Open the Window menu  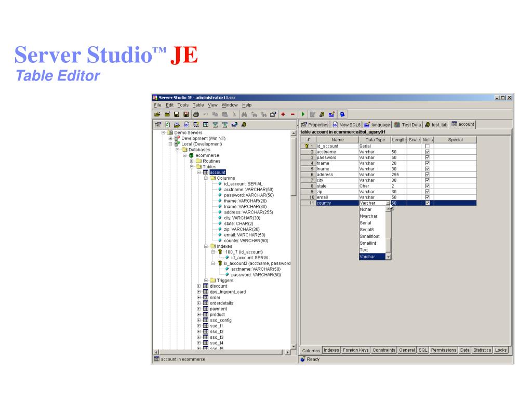point(230,105)
